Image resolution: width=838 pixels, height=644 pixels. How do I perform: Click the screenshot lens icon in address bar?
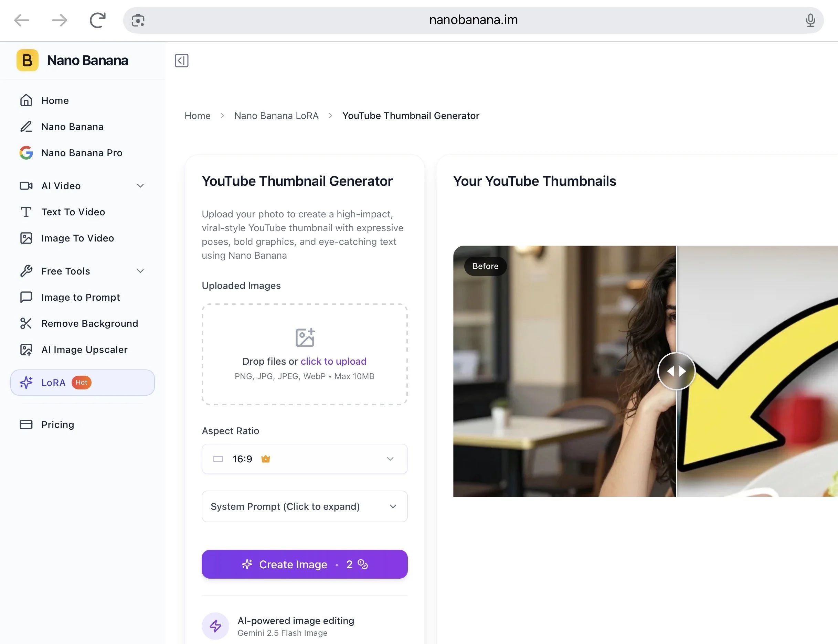tap(138, 20)
